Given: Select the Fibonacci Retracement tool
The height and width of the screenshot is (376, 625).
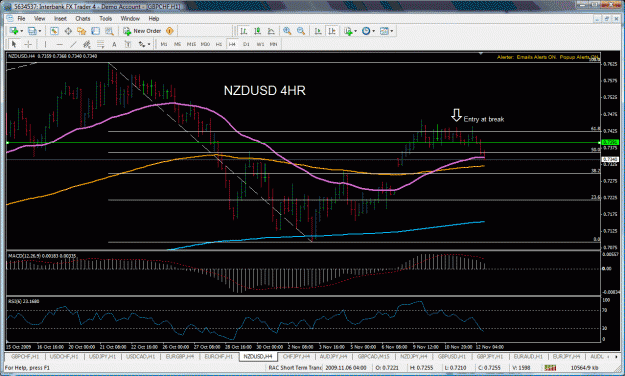Looking at the screenshot, I should 100,44.
